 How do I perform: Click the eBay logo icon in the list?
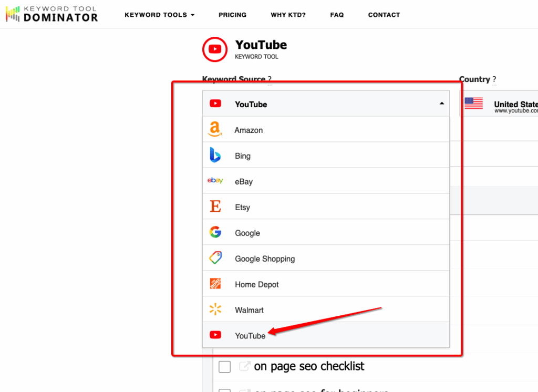(x=215, y=181)
